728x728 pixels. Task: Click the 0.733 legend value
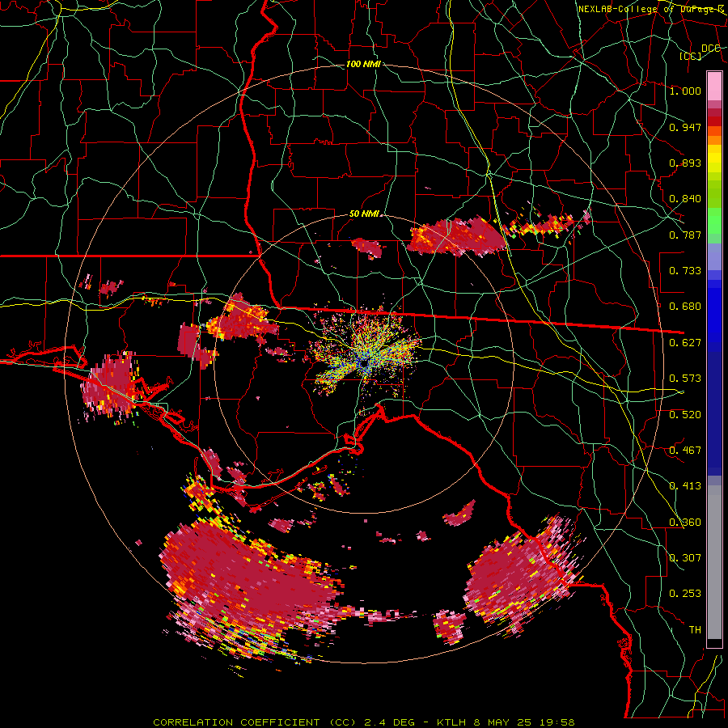pyautogui.click(x=685, y=271)
